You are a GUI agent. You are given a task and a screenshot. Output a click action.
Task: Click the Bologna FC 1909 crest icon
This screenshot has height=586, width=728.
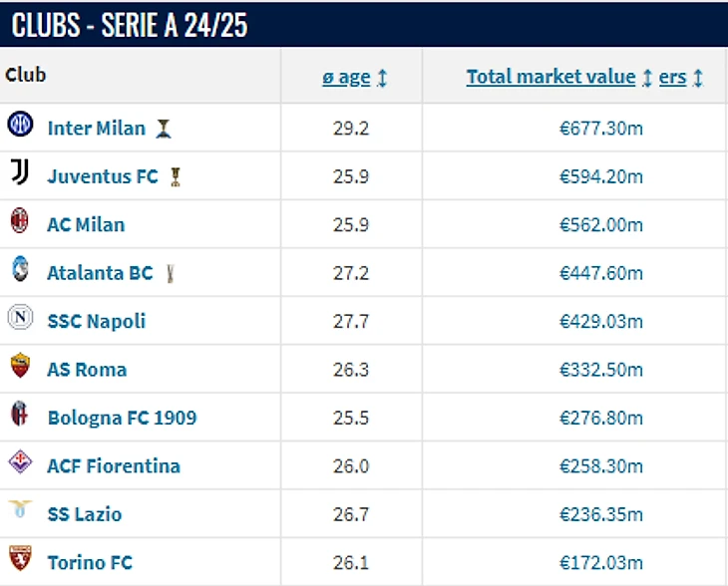[x=20, y=415]
